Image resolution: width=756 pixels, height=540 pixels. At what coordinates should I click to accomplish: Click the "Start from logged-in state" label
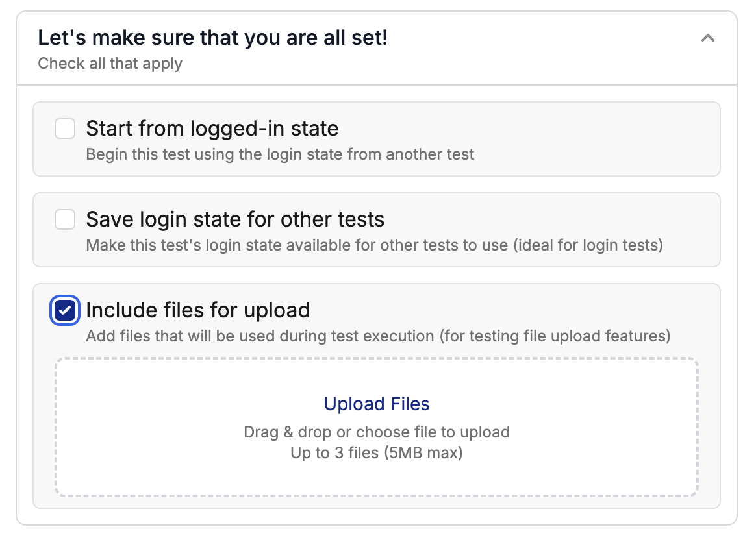(x=212, y=129)
